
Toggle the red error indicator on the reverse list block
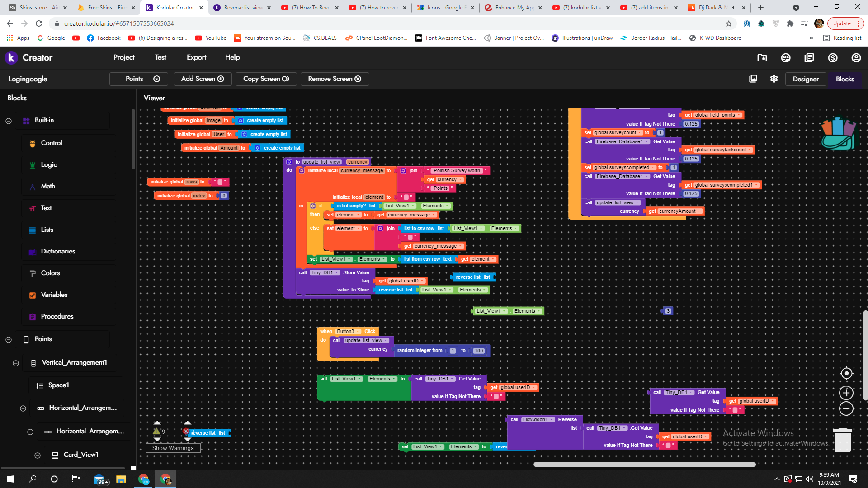tap(186, 432)
